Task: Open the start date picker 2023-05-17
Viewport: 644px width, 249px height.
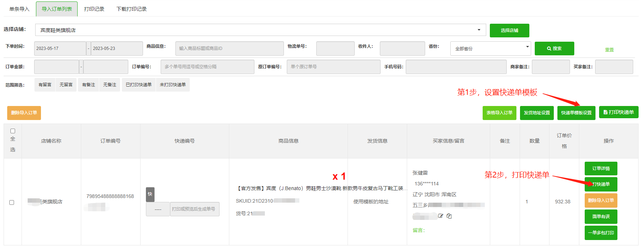Action: (x=60, y=49)
